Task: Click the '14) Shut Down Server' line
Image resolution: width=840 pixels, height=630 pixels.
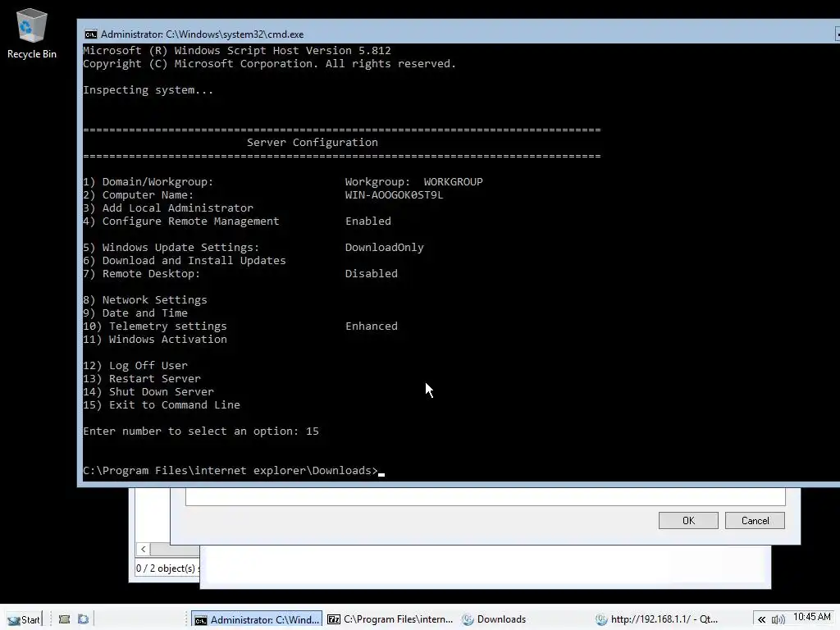Action: coord(148,392)
